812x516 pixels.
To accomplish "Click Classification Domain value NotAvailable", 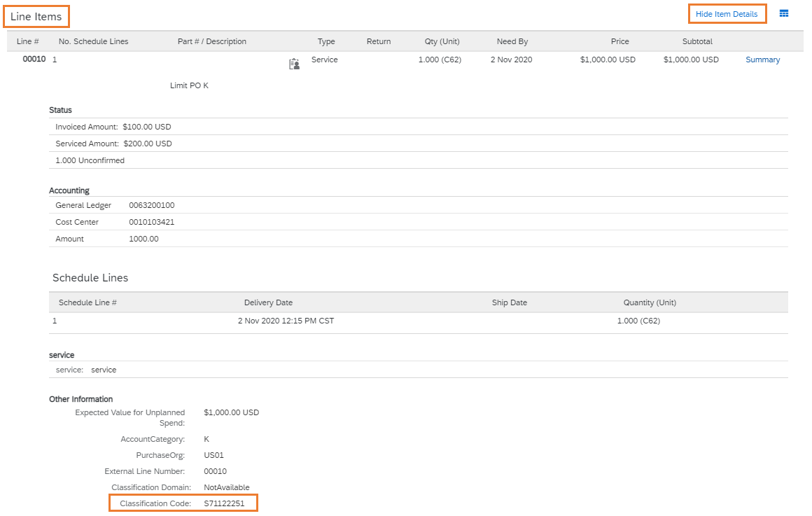I will tap(226, 487).
